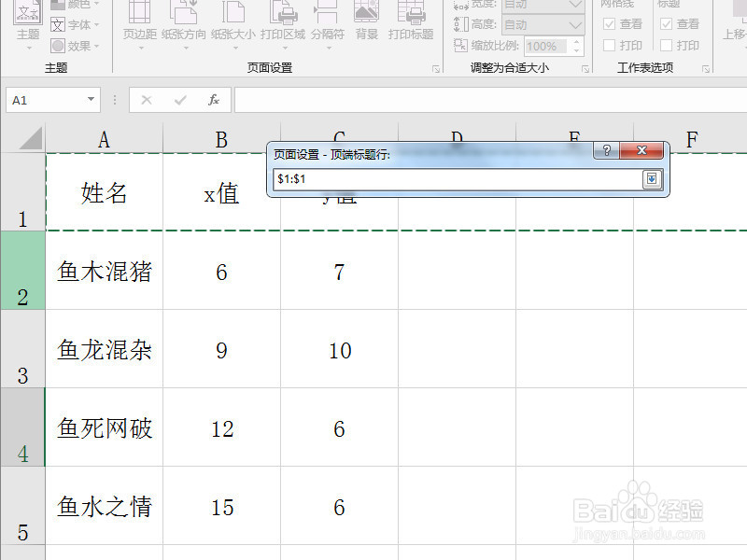The image size is (747, 560).
Task: Click cell B3 with value 9
Action: [221, 349]
